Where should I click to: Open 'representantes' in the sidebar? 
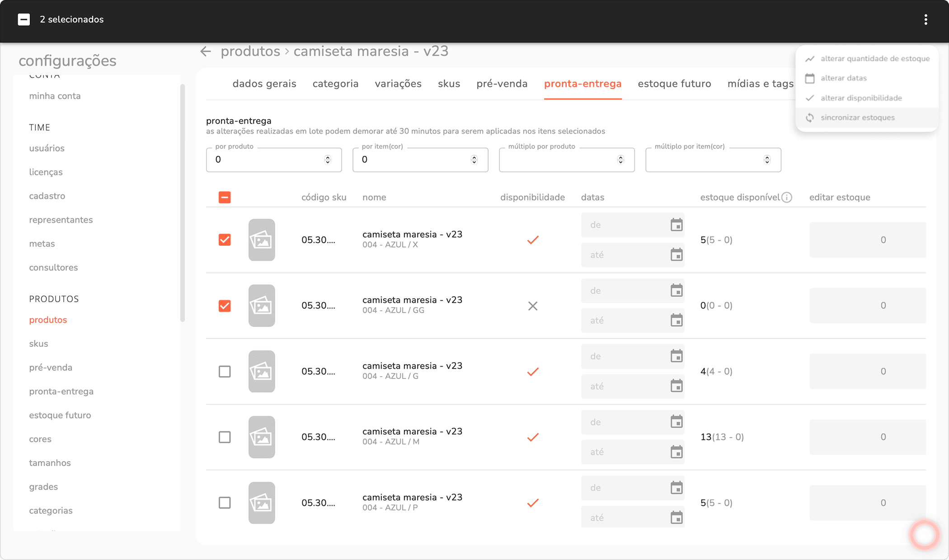tap(61, 220)
